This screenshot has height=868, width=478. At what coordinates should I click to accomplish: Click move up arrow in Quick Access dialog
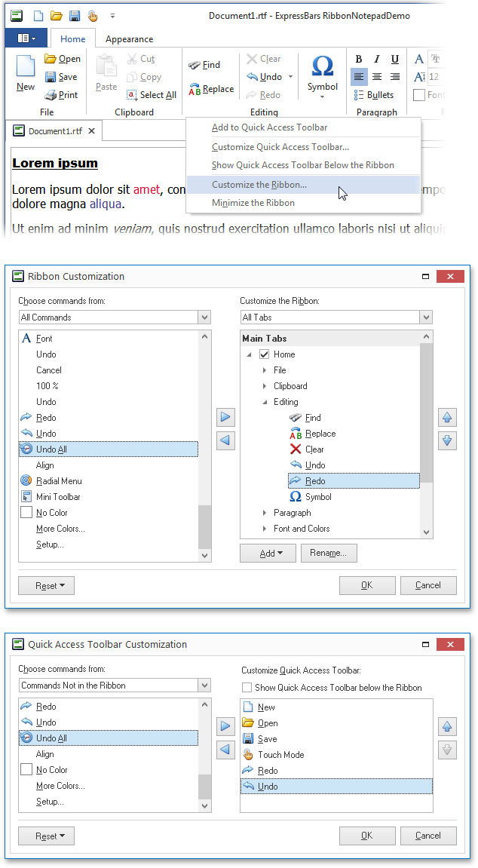[x=447, y=725]
